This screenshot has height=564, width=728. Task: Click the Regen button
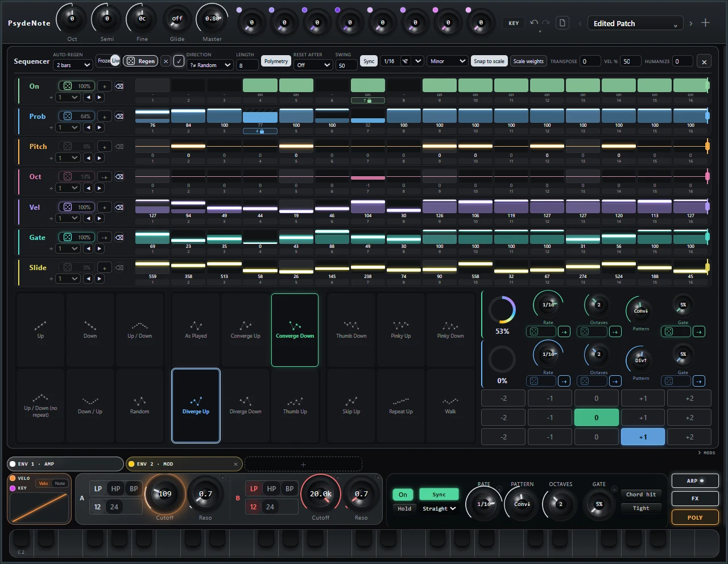click(141, 61)
